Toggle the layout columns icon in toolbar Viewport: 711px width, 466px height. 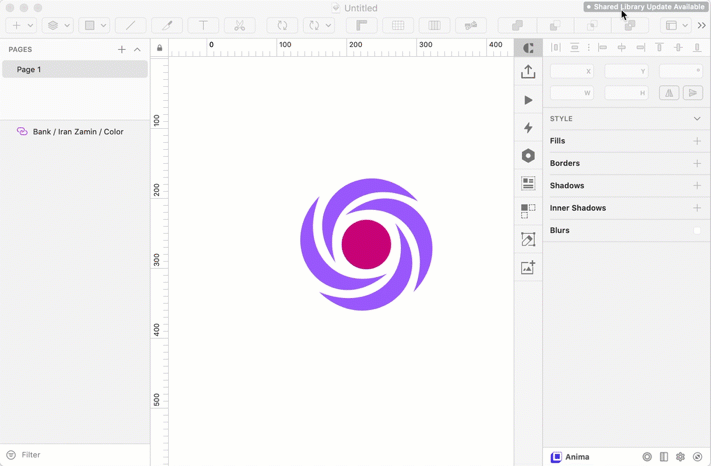tap(434, 25)
